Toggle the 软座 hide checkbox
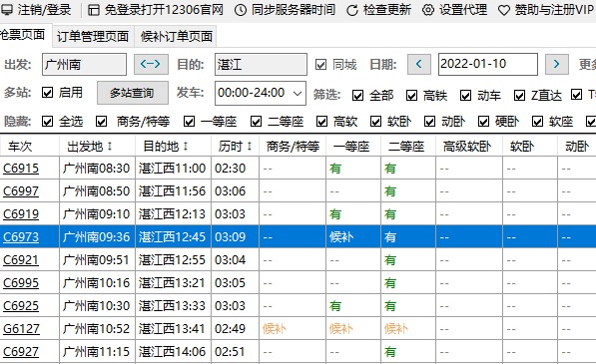 tap(537, 122)
